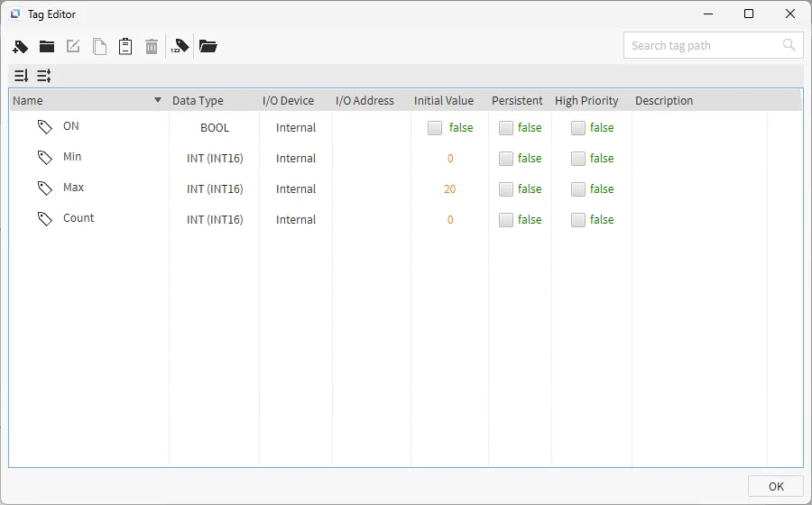Click the Collapse all rows icon

(43, 76)
